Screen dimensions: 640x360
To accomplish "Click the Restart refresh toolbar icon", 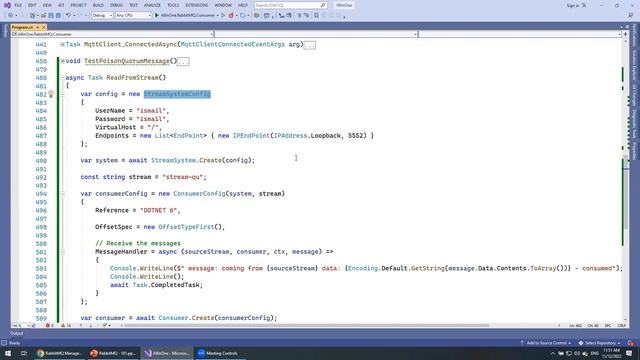I will click(243, 16).
